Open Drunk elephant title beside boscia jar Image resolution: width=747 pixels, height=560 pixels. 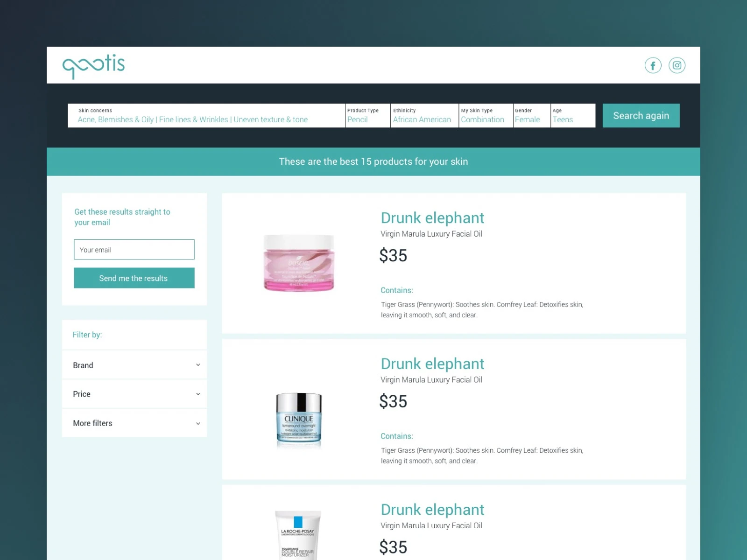tap(432, 218)
